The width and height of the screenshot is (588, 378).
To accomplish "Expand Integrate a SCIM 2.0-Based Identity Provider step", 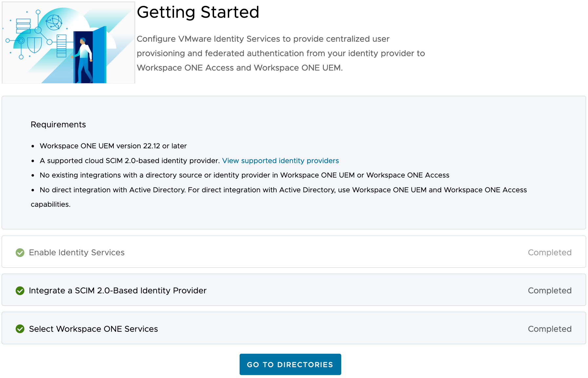I will click(x=118, y=291).
